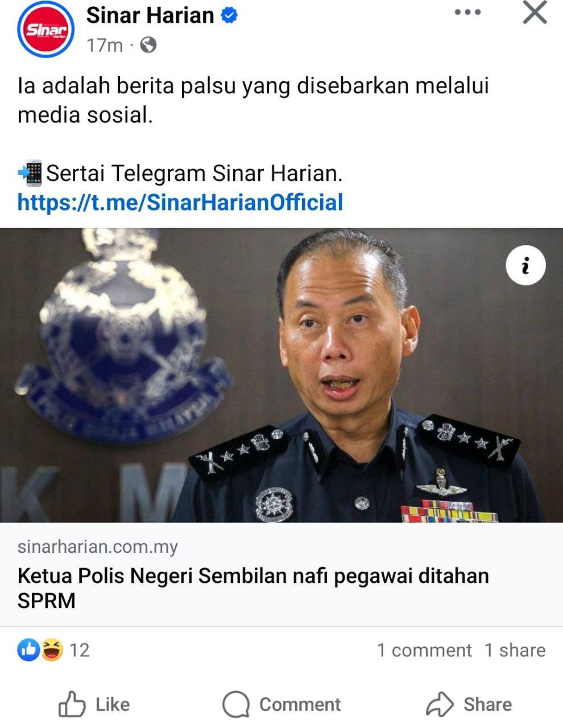Tap the link info 'i' icon

click(525, 266)
